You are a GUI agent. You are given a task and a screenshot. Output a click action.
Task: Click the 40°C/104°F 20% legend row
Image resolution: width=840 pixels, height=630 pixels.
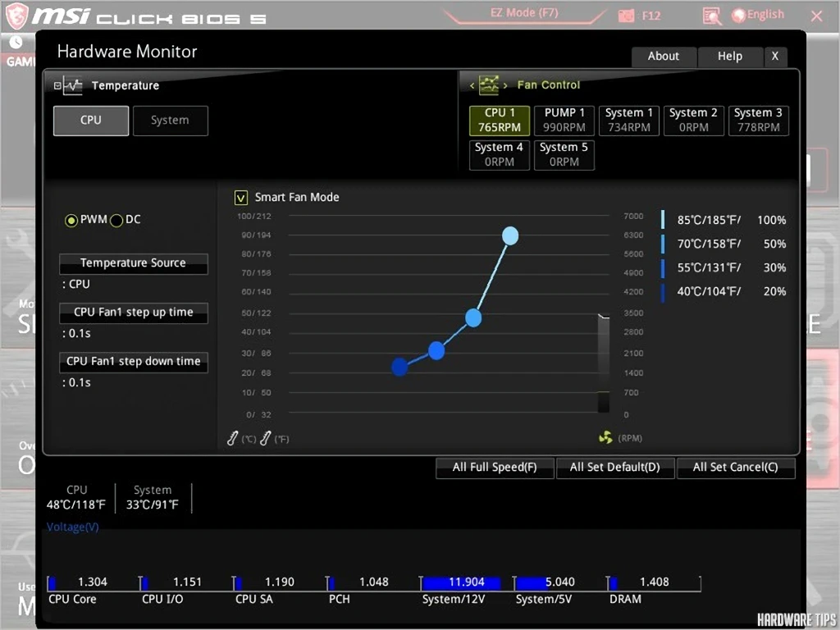click(724, 291)
